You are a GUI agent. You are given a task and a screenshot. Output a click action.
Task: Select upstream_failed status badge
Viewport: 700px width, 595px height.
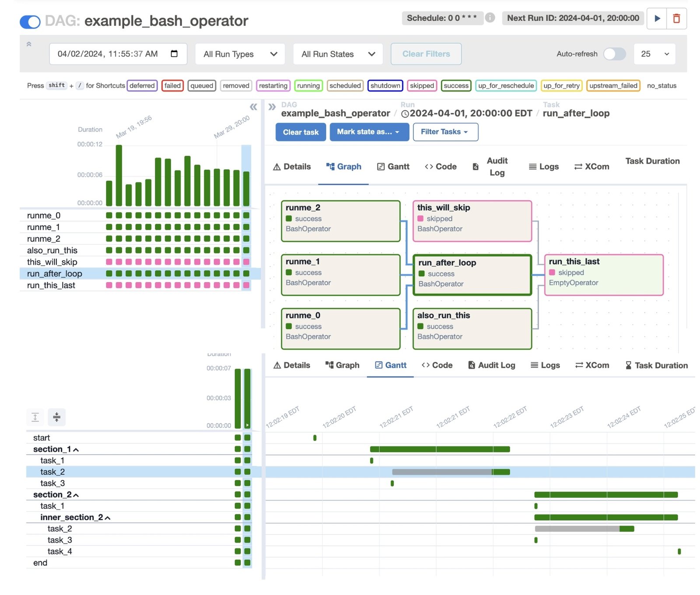click(x=613, y=86)
